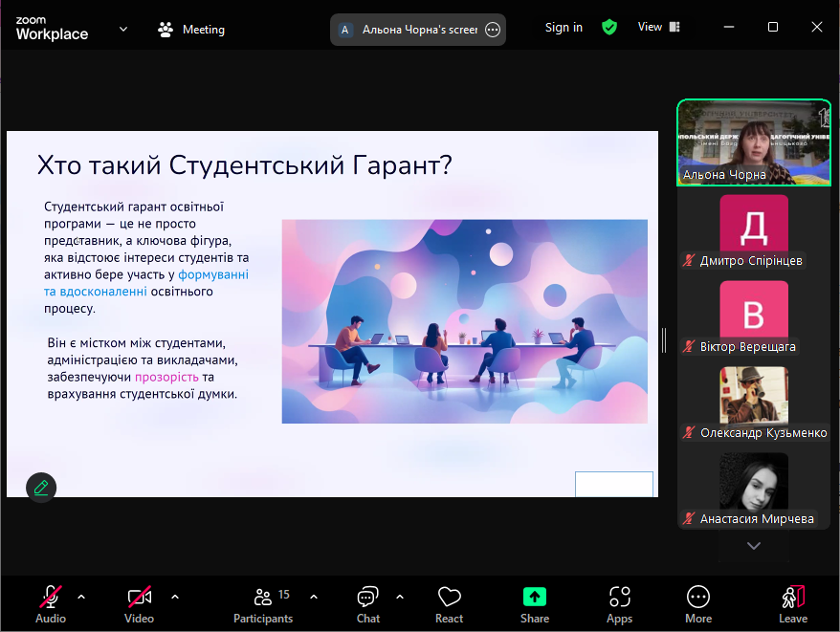Image resolution: width=840 pixels, height=632 pixels.
Task: Unmute the microphone with Audio button
Action: point(51,604)
